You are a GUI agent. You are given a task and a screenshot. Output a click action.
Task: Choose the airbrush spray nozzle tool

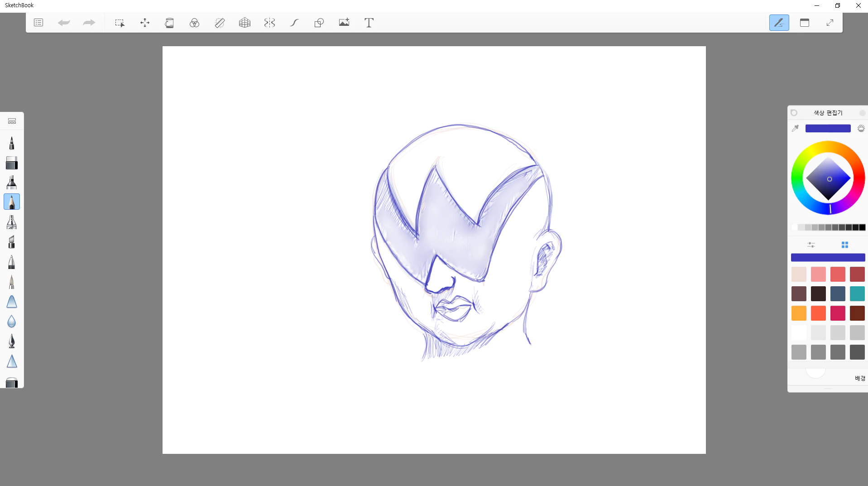click(12, 222)
